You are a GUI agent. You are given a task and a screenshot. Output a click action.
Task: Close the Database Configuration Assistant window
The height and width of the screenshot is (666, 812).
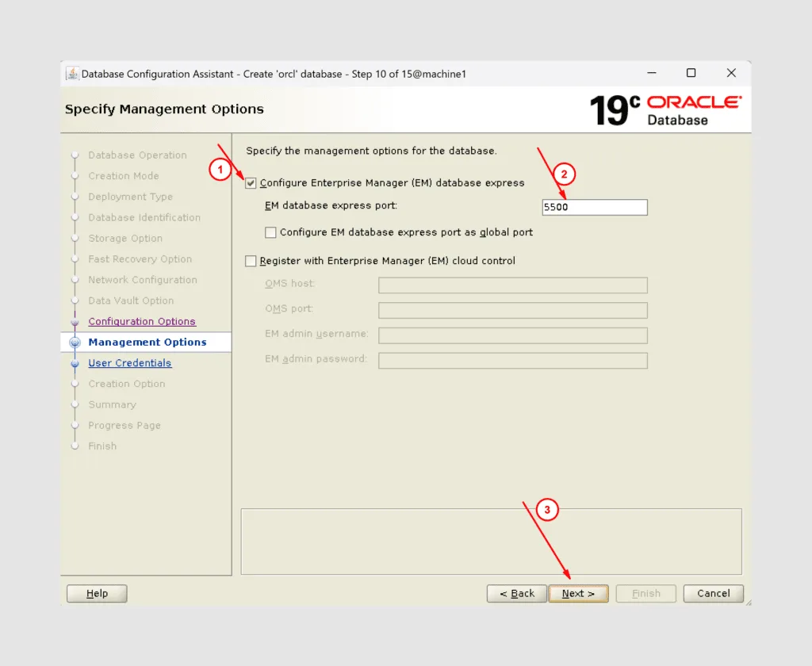pyautogui.click(x=731, y=73)
